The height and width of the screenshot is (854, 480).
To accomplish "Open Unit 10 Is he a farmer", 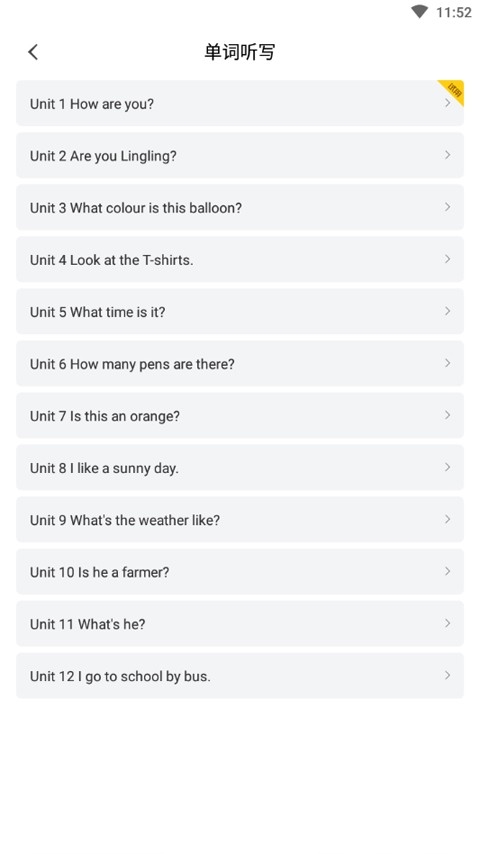I will [240, 571].
